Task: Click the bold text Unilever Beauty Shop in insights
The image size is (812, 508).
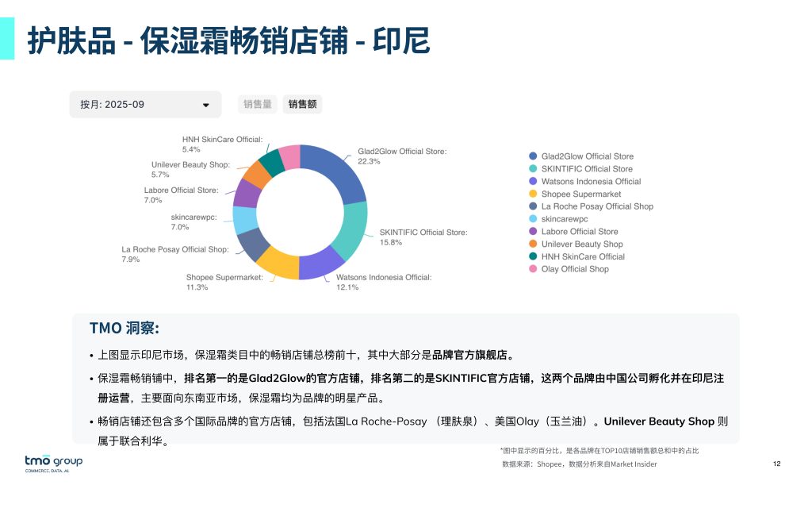Action: click(x=659, y=421)
